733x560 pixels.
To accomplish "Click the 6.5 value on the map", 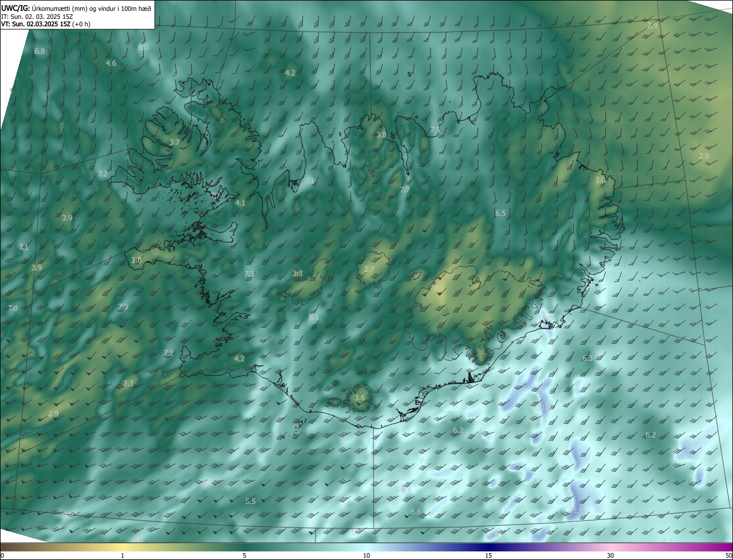I will tap(501, 214).
